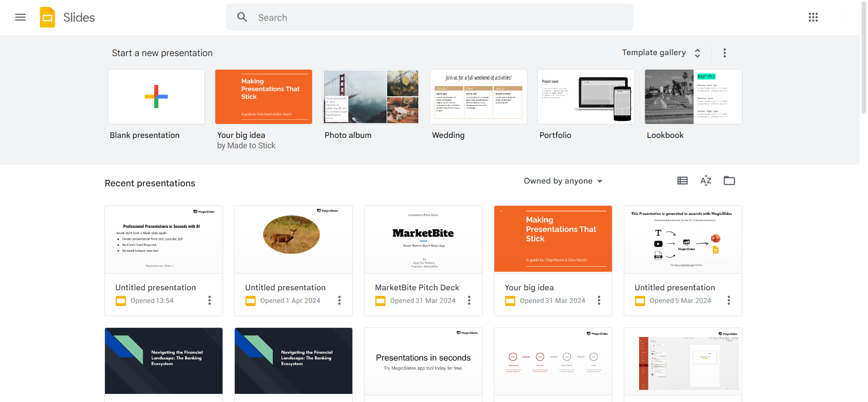Select the Your big idea template thumbnail

[x=264, y=97]
